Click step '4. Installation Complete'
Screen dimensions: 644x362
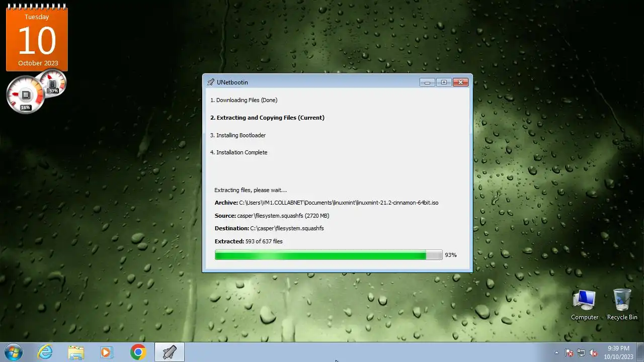pyautogui.click(x=238, y=152)
